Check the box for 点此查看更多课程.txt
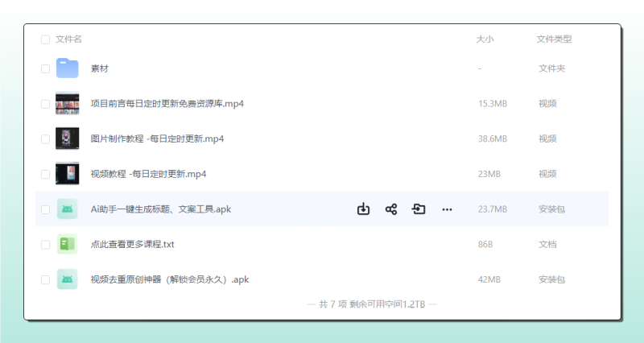The image size is (644, 343). tap(45, 245)
